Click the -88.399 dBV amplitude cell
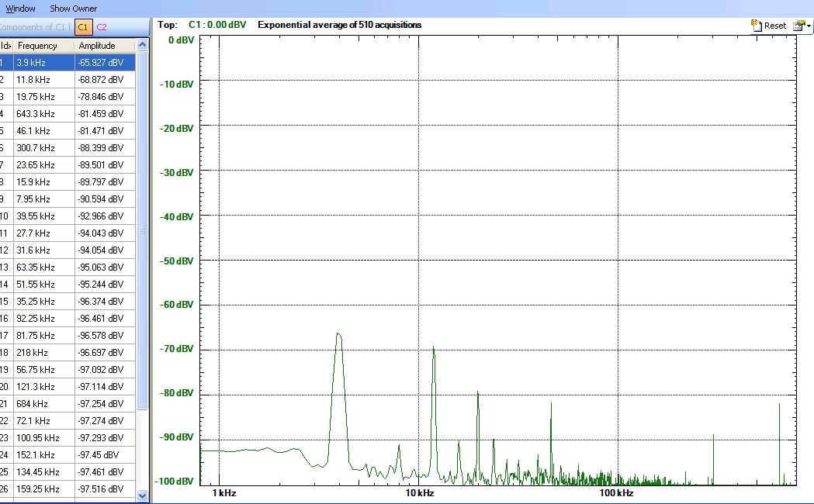 [106, 148]
